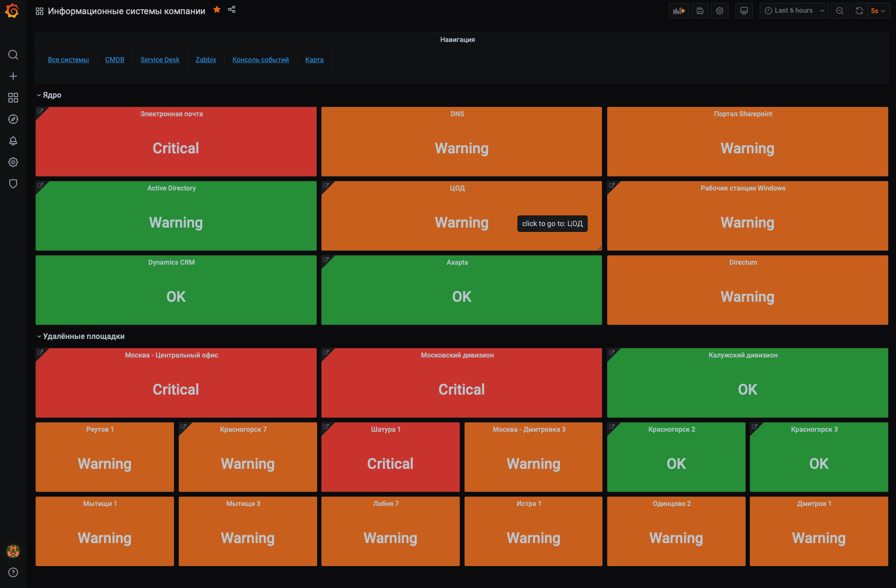Click the Directum panel title
The image size is (896, 588).
coord(743,262)
